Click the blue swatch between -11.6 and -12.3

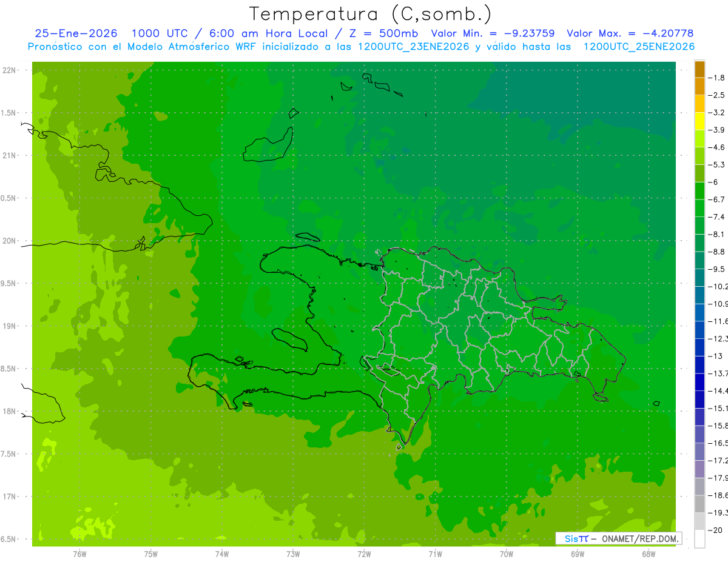[x=699, y=330]
